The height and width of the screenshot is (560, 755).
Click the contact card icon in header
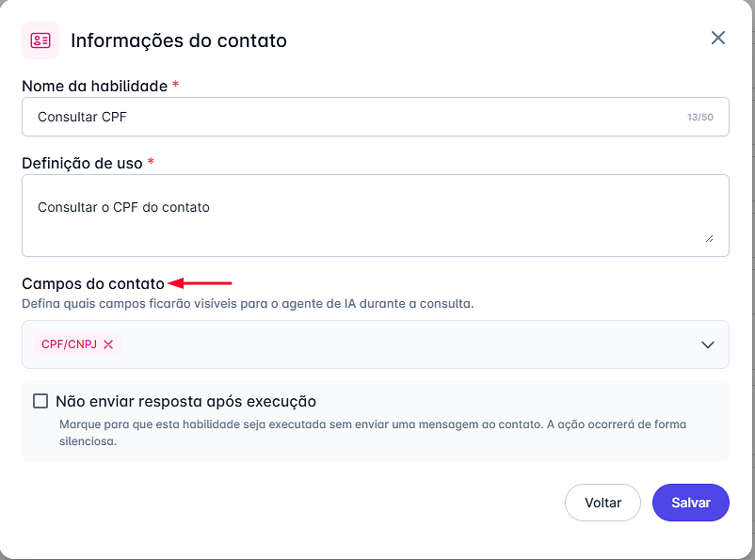pyautogui.click(x=40, y=40)
